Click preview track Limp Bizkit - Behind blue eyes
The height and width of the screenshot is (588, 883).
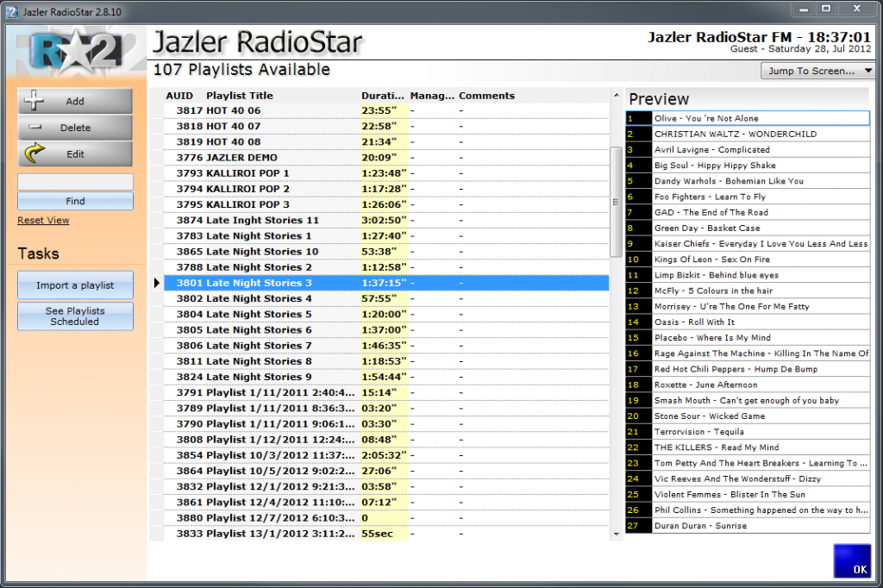(748, 275)
